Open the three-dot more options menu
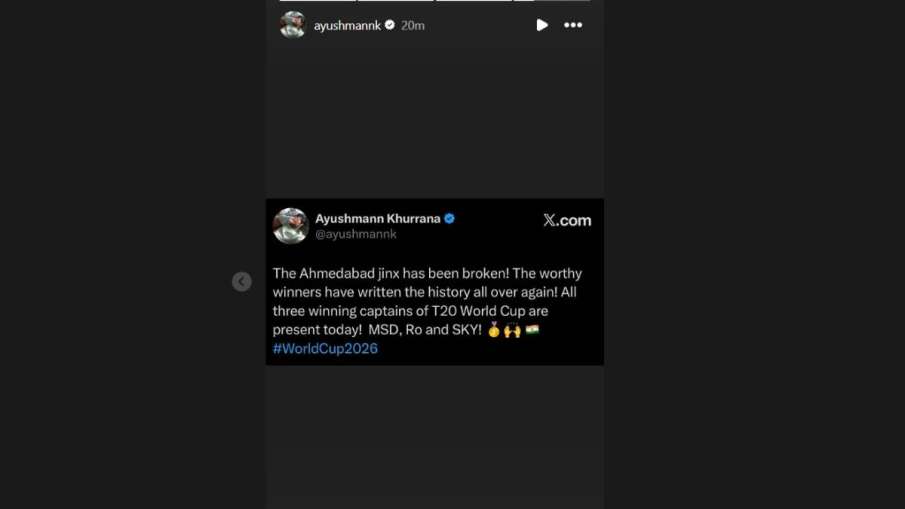 pyautogui.click(x=573, y=25)
